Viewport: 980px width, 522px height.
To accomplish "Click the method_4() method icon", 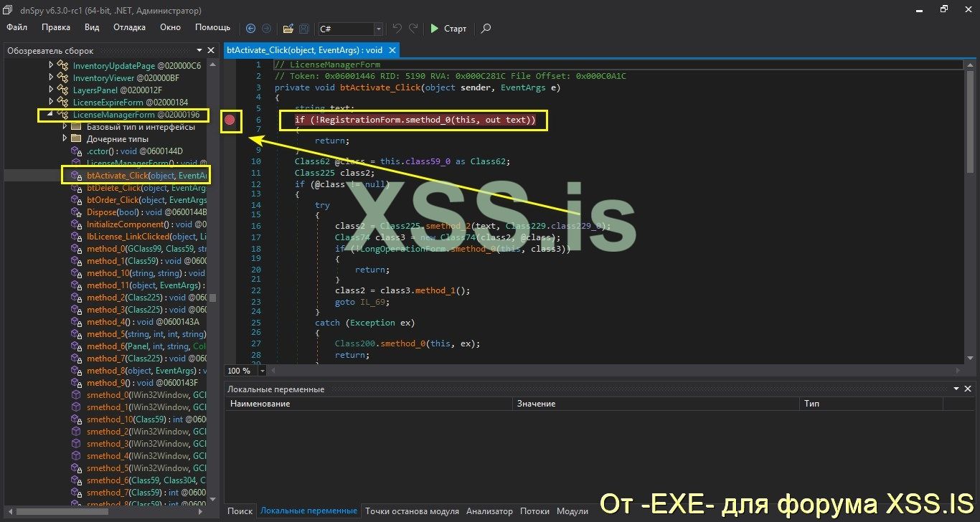I will (x=76, y=322).
